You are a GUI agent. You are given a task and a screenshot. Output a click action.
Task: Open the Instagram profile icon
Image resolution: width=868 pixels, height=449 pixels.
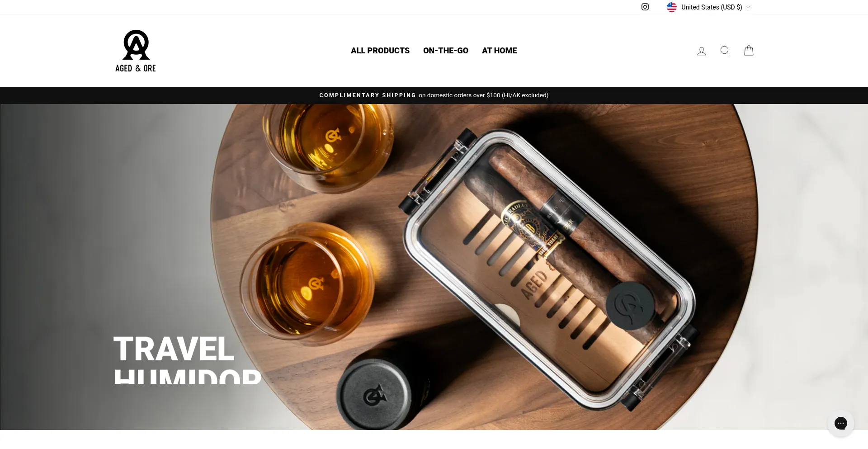pos(645,7)
